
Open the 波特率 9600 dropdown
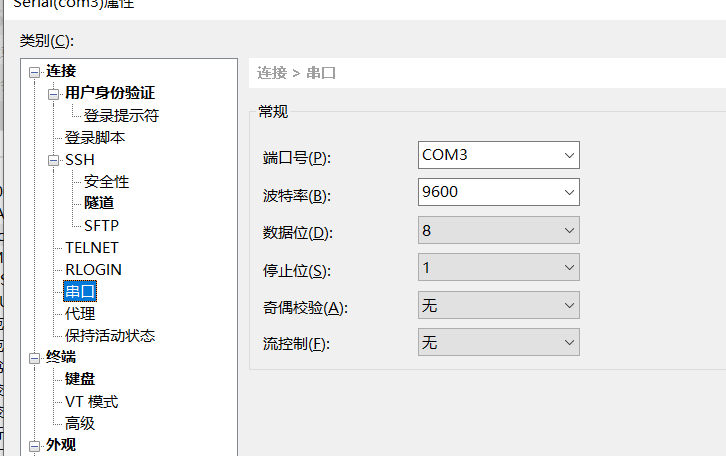pos(569,192)
